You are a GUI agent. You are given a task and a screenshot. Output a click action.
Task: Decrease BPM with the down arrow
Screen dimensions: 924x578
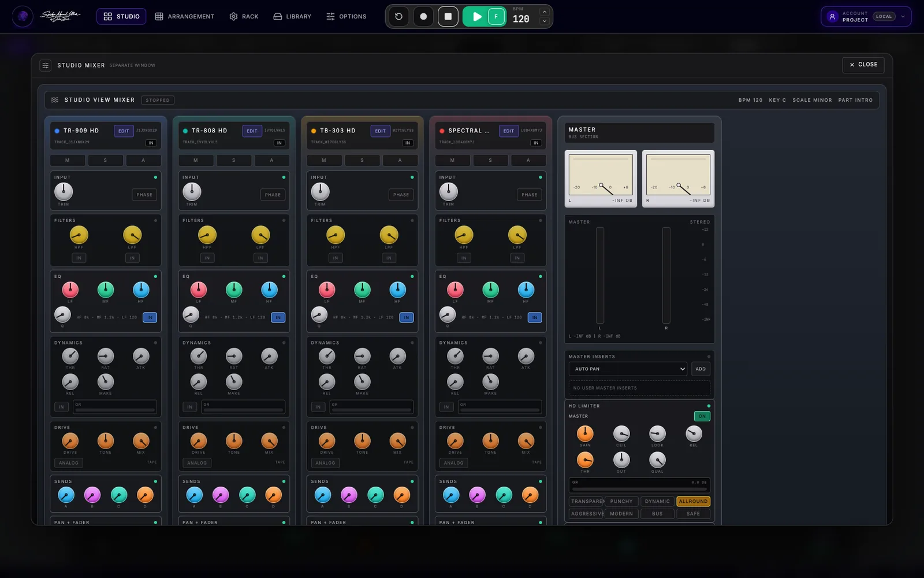[x=544, y=21]
